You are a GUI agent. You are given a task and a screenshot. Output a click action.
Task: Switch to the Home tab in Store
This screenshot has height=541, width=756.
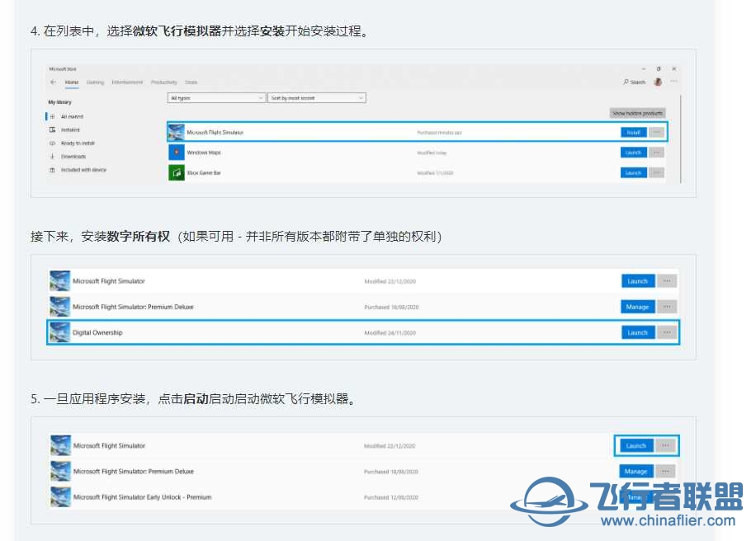pyautogui.click(x=72, y=82)
